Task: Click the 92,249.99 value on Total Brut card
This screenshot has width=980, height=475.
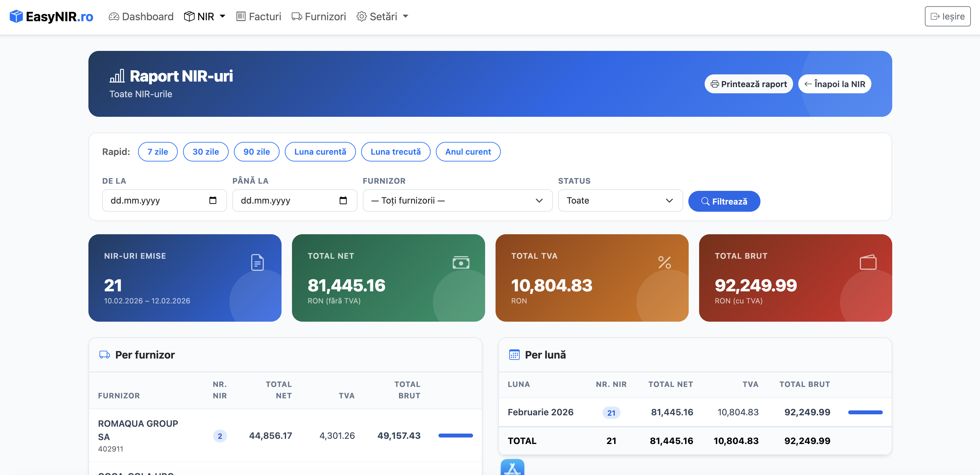Action: pyautogui.click(x=756, y=285)
